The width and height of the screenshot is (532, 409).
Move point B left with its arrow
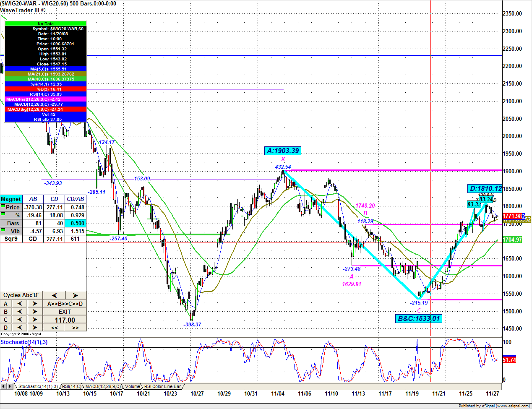(19, 312)
